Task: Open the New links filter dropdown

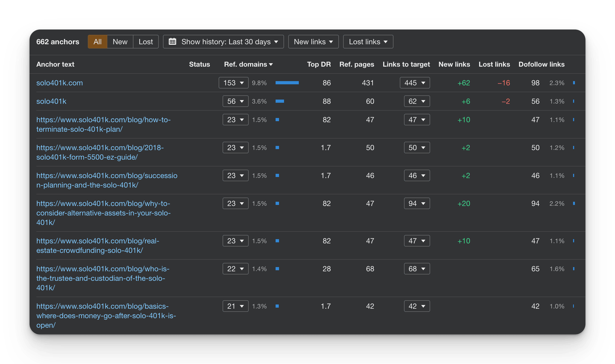Action: pos(313,42)
